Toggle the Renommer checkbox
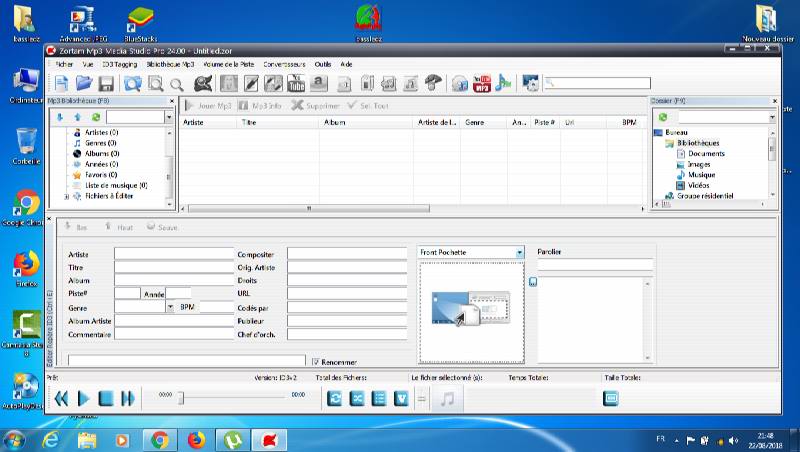The height and width of the screenshot is (452, 800). pos(315,362)
